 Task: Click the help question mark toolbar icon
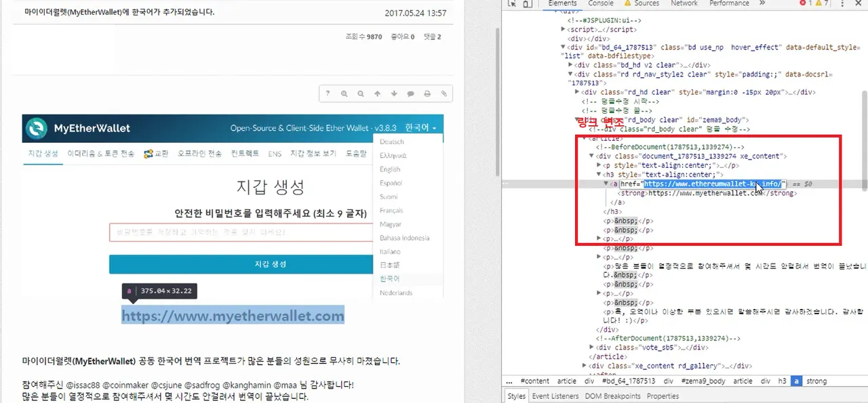pos(328,93)
